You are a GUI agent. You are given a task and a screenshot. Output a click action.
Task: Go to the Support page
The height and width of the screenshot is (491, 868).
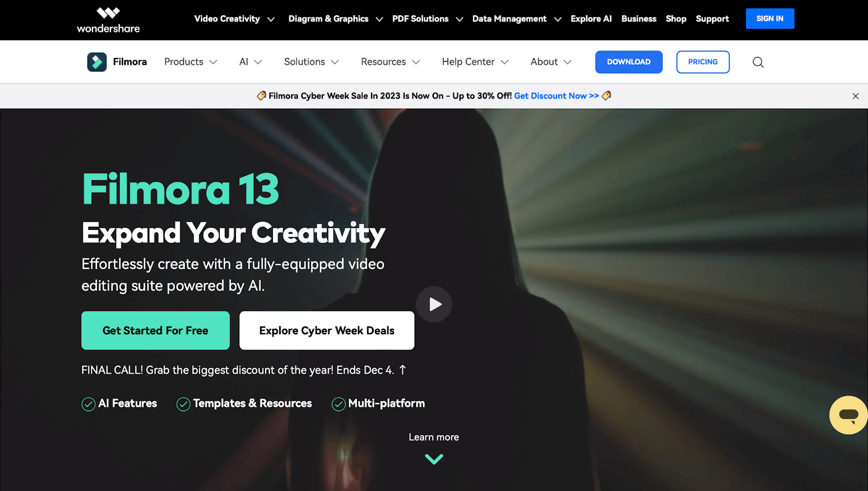pyautogui.click(x=712, y=19)
